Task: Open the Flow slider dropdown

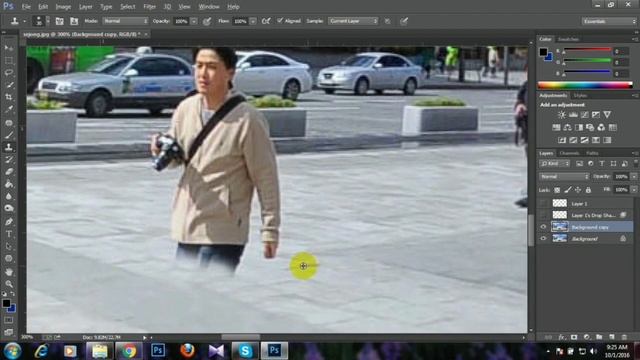Action: click(253, 21)
